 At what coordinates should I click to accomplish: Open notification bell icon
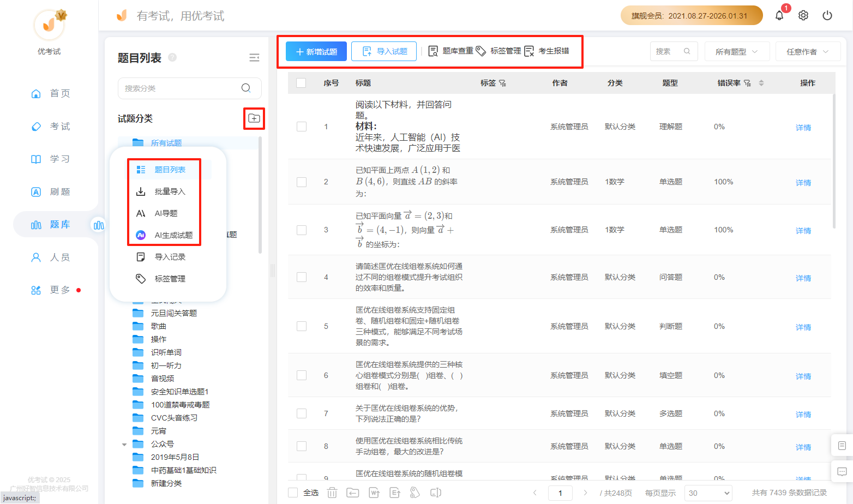pos(779,15)
